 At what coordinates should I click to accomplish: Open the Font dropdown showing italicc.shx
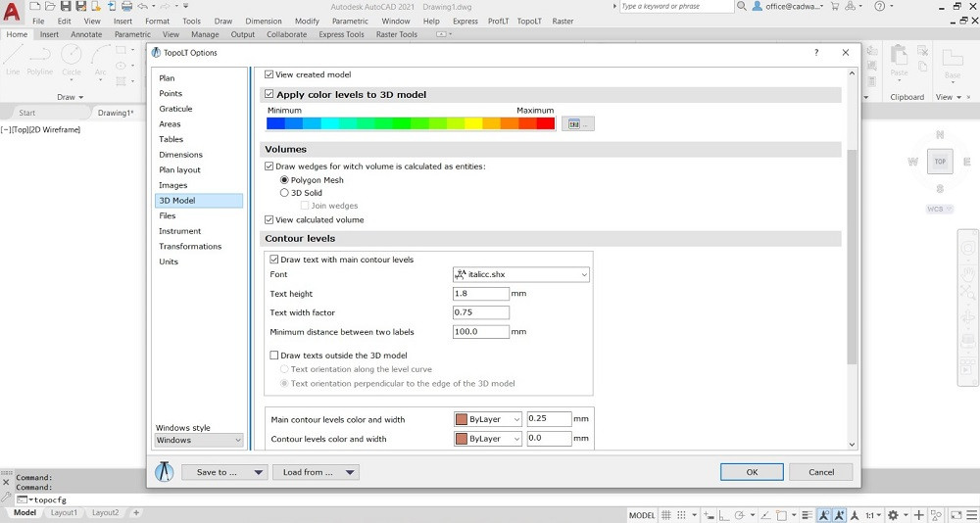(x=521, y=274)
